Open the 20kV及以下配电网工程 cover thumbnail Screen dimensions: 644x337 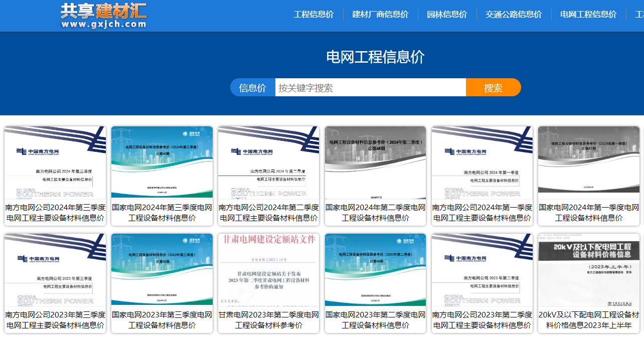pos(589,270)
